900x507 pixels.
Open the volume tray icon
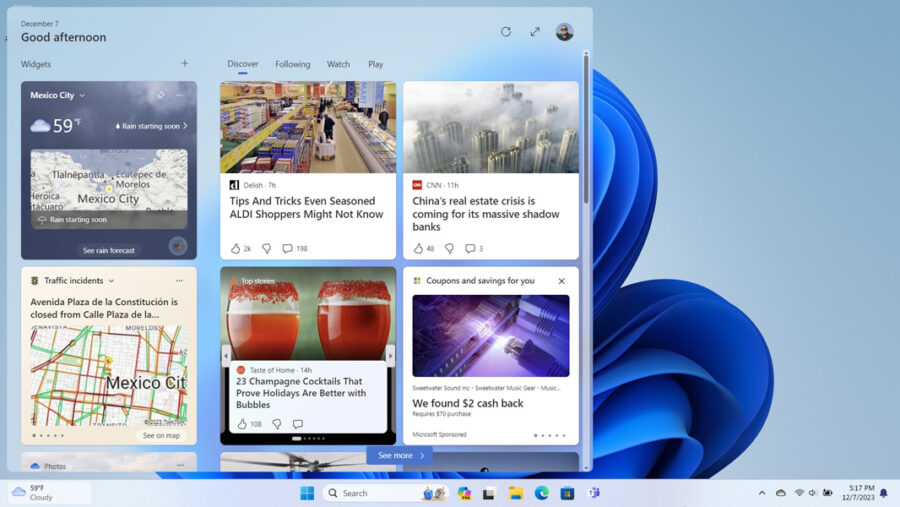click(x=812, y=493)
